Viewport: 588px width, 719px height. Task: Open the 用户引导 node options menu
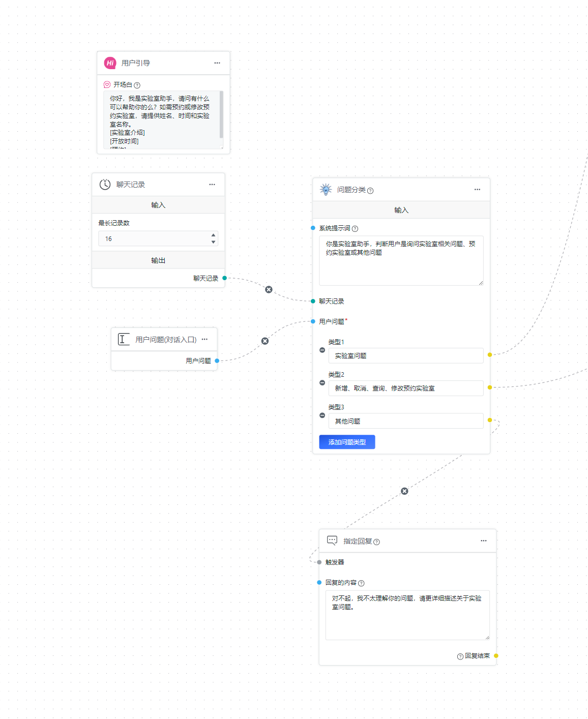pos(217,63)
